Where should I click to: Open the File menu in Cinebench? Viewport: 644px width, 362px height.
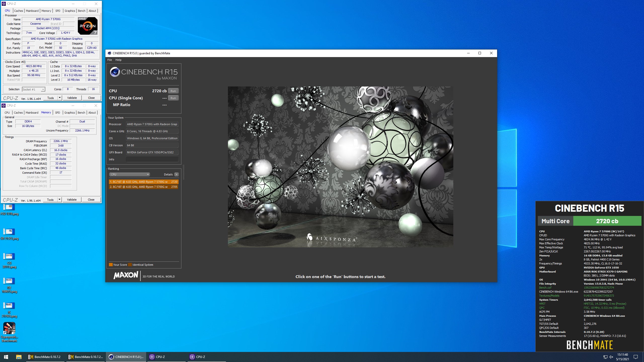(x=110, y=60)
